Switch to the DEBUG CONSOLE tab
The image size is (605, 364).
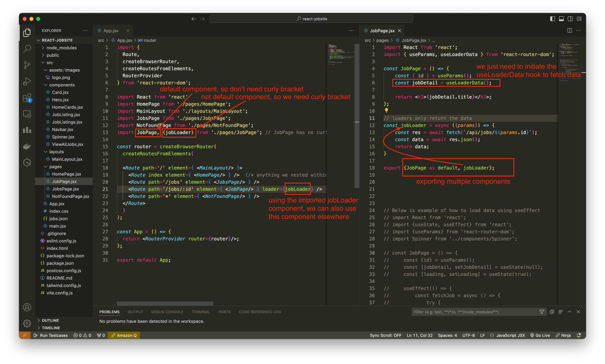tap(167, 312)
